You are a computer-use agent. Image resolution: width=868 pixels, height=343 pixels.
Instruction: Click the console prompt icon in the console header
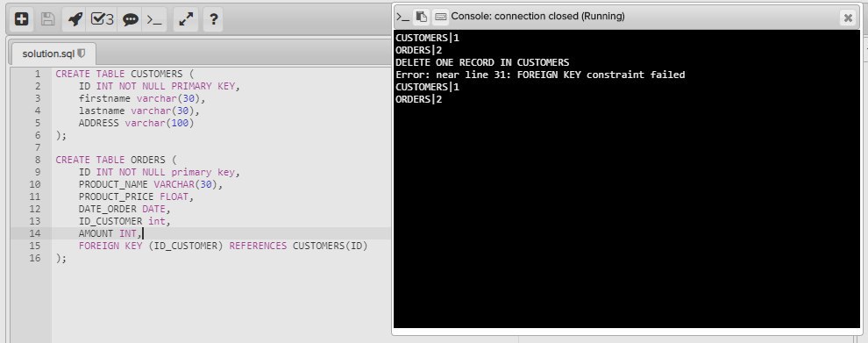click(403, 17)
